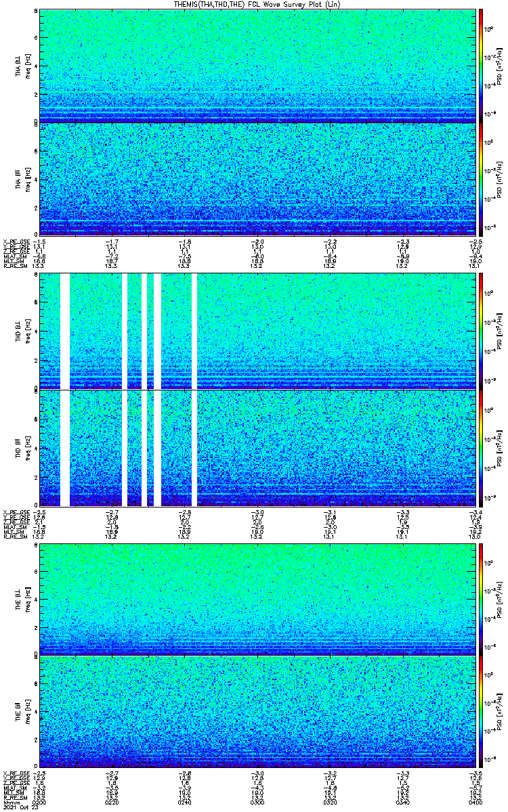This screenshot has height=812, width=508.
Task: Click the PSD [nT²/Hz] label of THA B-perpendicular color bar
Action: 499,66
